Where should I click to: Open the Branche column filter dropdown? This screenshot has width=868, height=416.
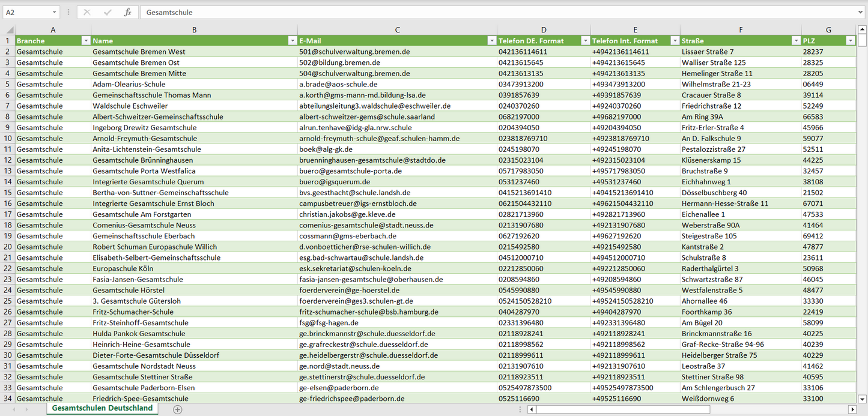(85, 41)
